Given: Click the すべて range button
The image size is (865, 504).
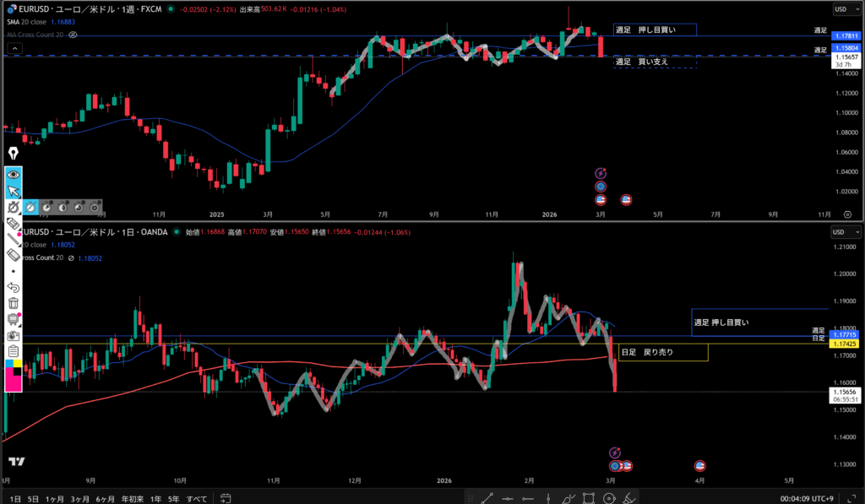Looking at the screenshot, I should [197, 499].
